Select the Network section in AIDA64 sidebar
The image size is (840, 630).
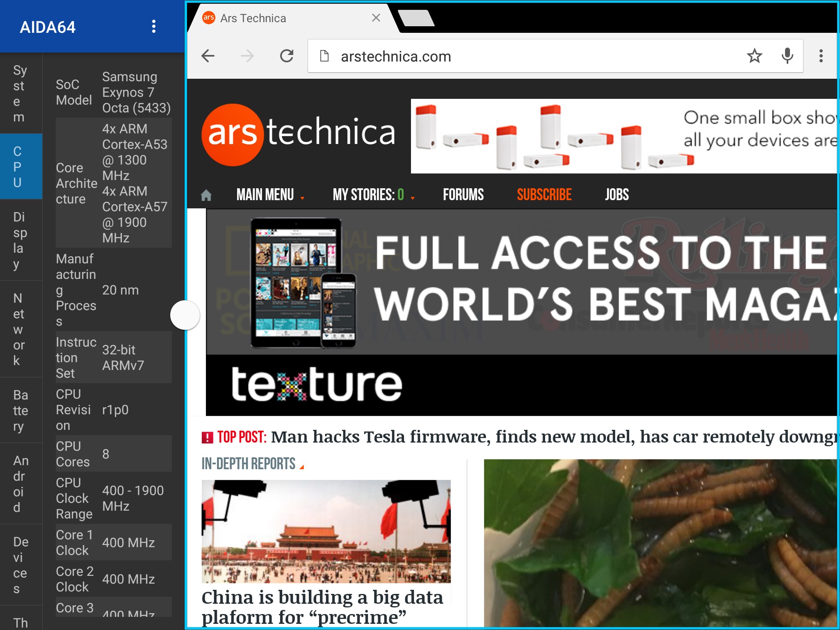[21, 328]
